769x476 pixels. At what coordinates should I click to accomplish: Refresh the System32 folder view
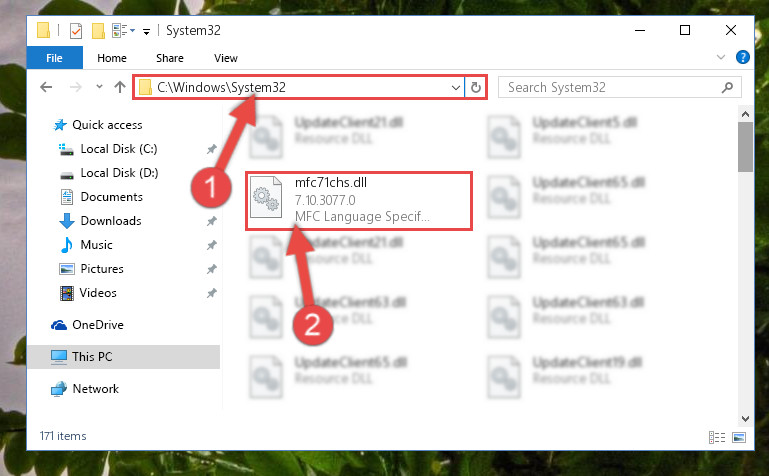coord(476,88)
